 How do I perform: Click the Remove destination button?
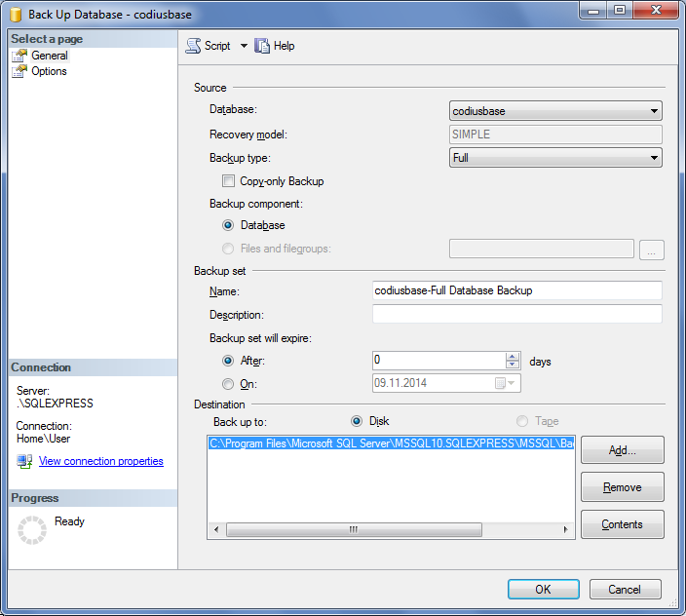[x=622, y=487]
